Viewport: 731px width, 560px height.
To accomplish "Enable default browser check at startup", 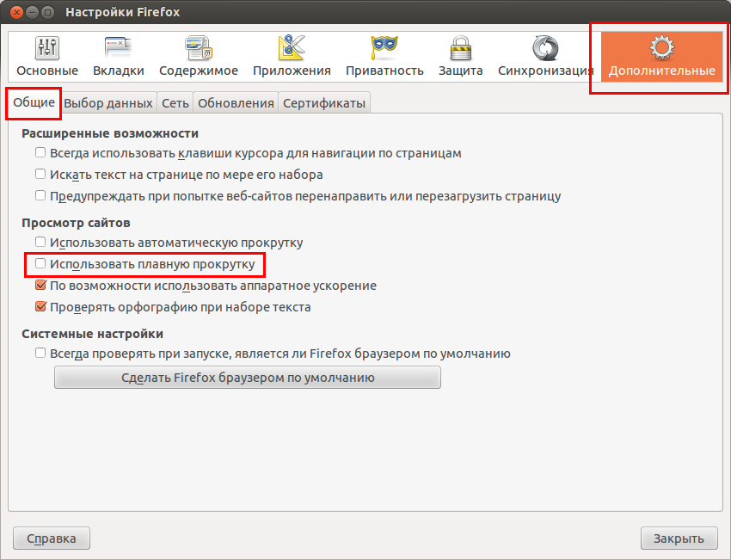I will point(40,353).
